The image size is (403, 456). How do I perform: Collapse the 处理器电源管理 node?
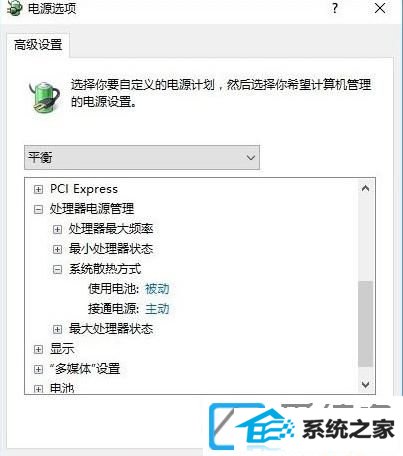coord(38,209)
